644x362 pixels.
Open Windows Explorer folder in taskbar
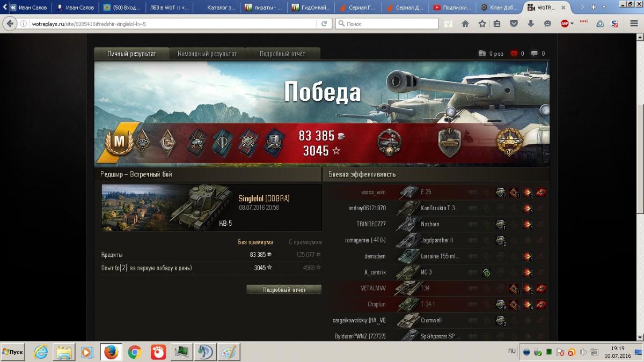pyautogui.click(x=64, y=352)
